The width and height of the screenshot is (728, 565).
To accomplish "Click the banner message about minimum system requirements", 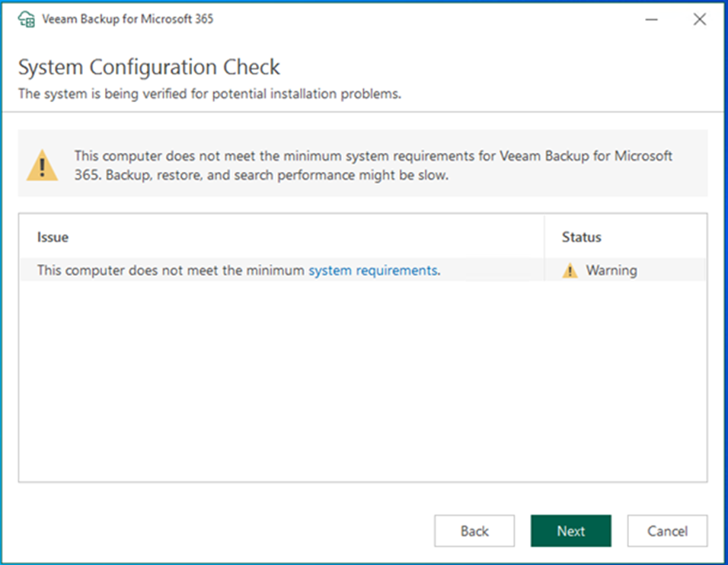I will click(x=373, y=165).
